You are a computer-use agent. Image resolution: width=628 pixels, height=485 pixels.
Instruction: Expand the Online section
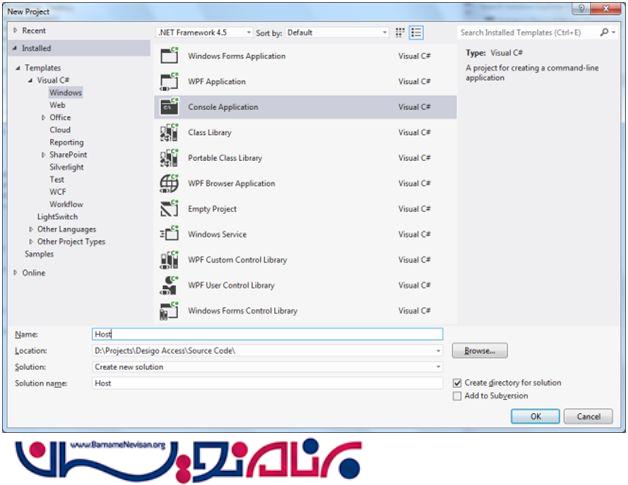click(x=15, y=273)
